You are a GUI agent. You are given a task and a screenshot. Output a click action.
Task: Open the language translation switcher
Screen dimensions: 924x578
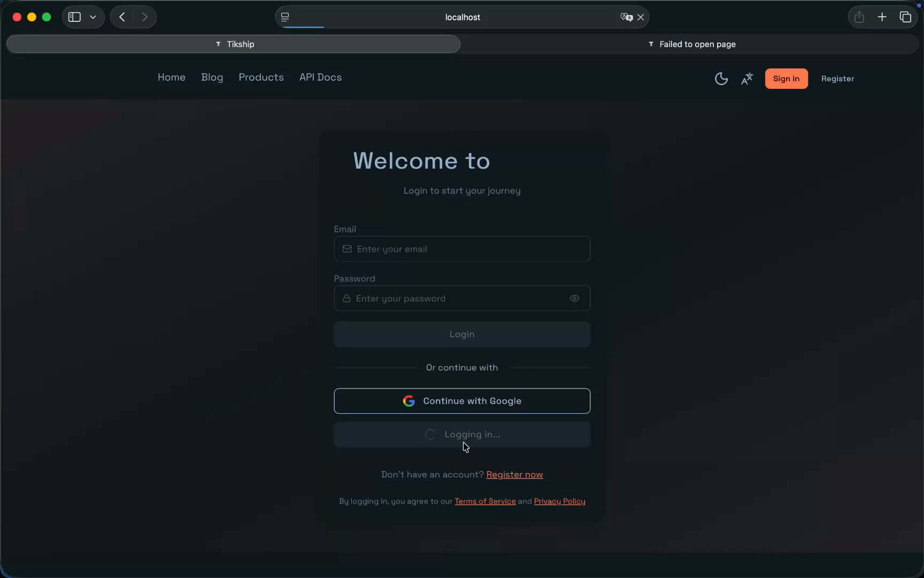coord(746,79)
